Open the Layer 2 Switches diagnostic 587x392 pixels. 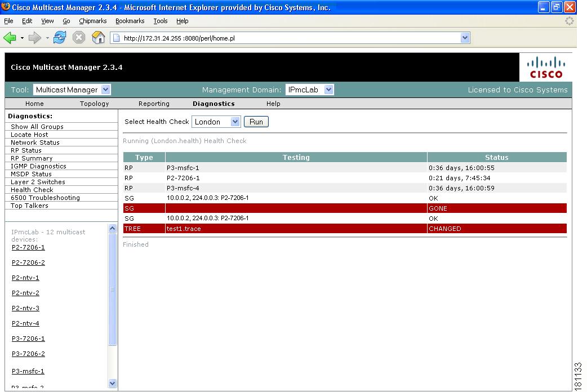click(38, 181)
